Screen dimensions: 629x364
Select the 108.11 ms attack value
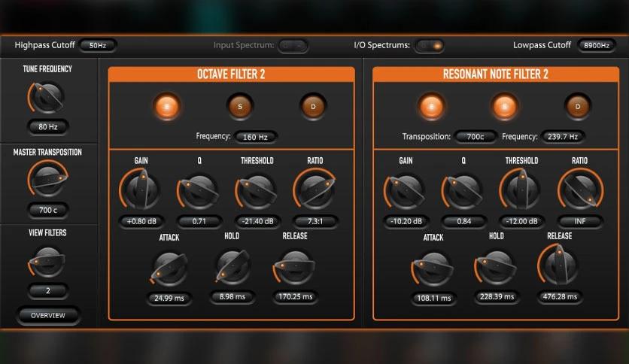[x=434, y=299]
